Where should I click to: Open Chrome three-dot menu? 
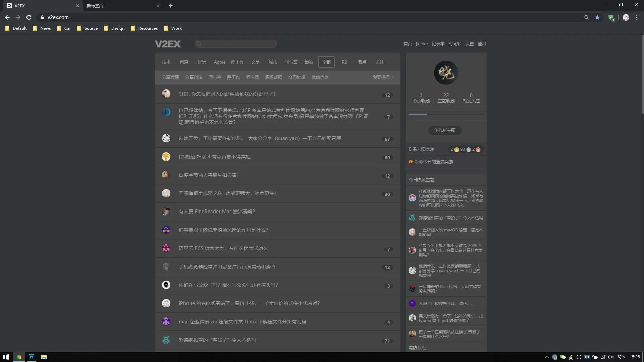[637, 17]
